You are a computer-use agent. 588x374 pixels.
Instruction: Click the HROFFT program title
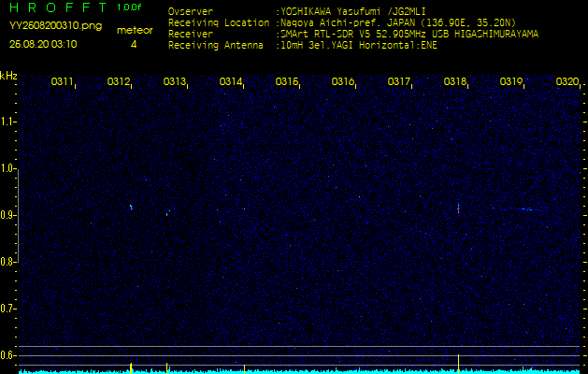(58, 7)
